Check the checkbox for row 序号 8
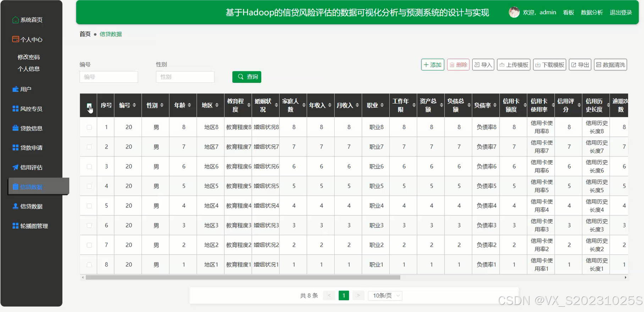 click(89, 265)
